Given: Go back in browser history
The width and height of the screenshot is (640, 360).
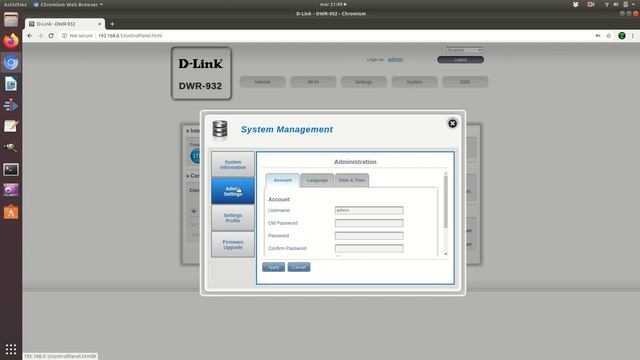Looking at the screenshot, I should pyautogui.click(x=29, y=36).
